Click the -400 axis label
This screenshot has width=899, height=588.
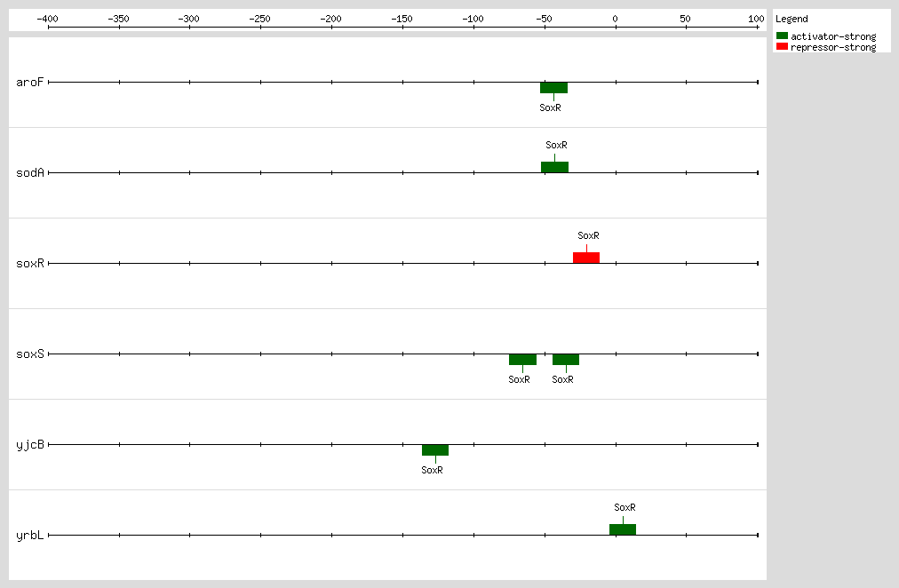click(48, 19)
